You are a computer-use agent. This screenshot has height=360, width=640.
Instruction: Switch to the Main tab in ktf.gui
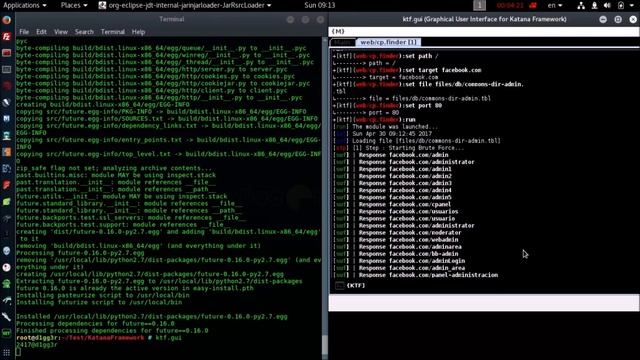[342, 42]
